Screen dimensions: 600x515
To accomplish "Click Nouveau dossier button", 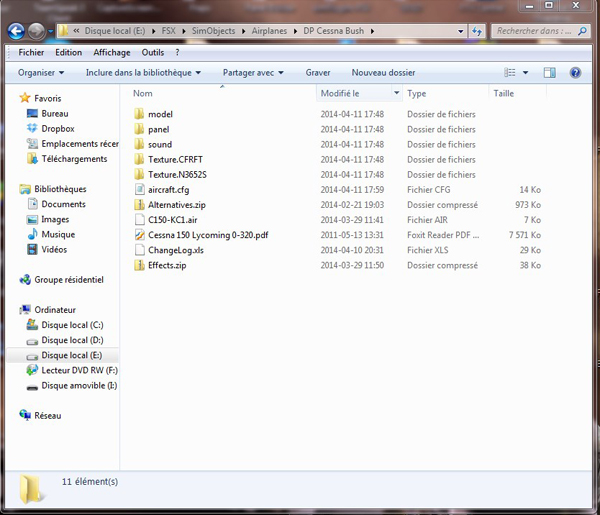I will point(383,73).
